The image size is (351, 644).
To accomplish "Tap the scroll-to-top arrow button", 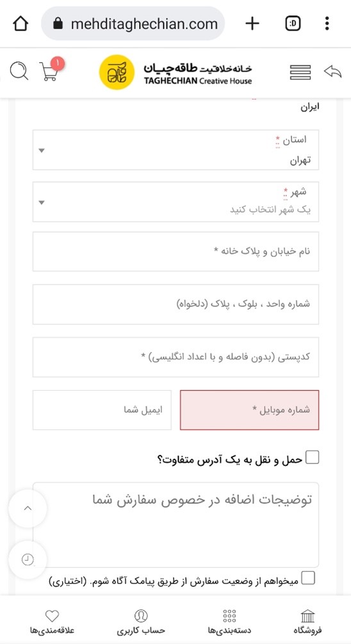I will (x=28, y=508).
